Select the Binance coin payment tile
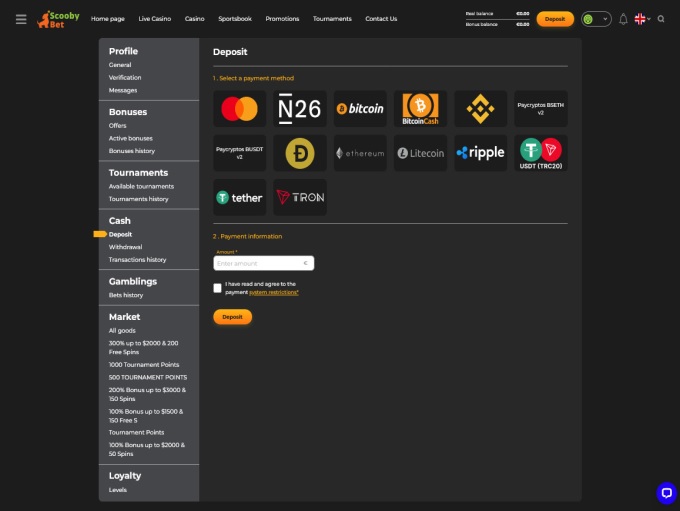This screenshot has width=680, height=511. (x=480, y=109)
